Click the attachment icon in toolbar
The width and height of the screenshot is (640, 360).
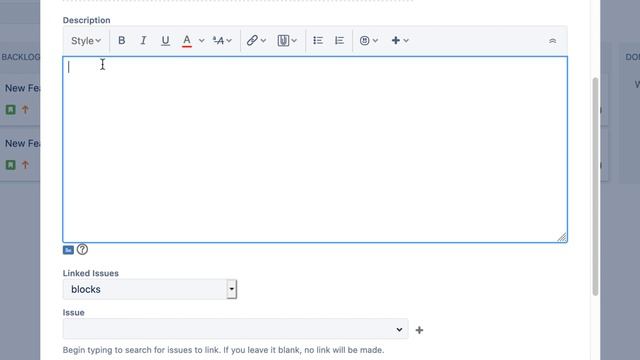[x=283, y=40]
